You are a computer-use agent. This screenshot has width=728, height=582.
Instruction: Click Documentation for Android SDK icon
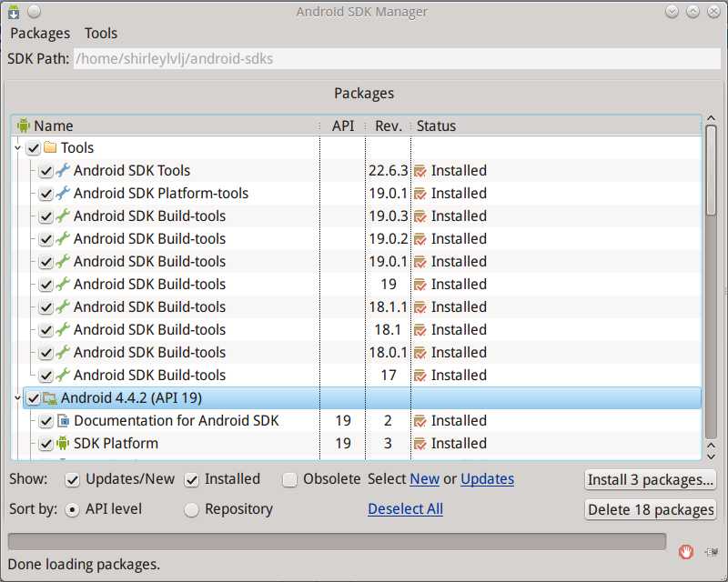pyautogui.click(x=63, y=421)
